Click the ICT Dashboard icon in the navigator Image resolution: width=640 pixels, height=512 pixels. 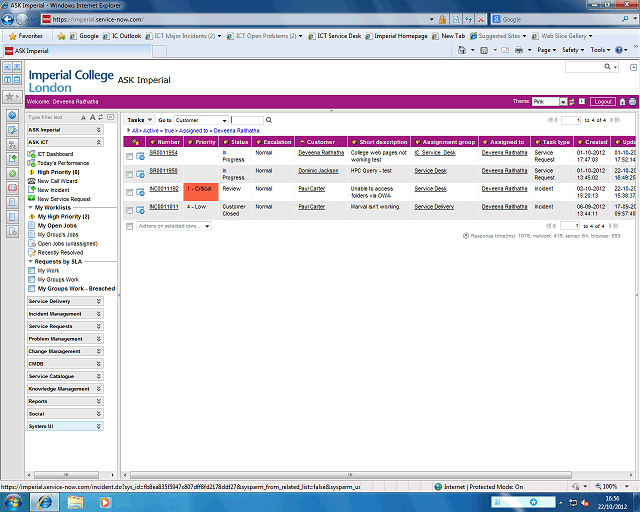[32, 154]
